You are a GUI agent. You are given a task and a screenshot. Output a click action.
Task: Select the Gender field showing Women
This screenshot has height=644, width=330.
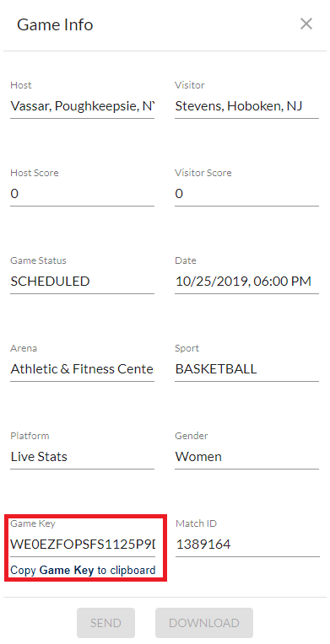(x=246, y=457)
